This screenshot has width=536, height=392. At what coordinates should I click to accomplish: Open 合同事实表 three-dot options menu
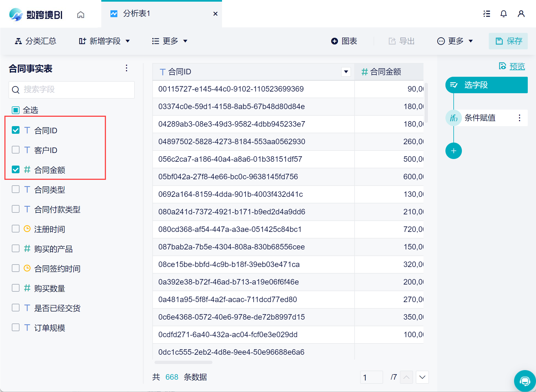(127, 68)
